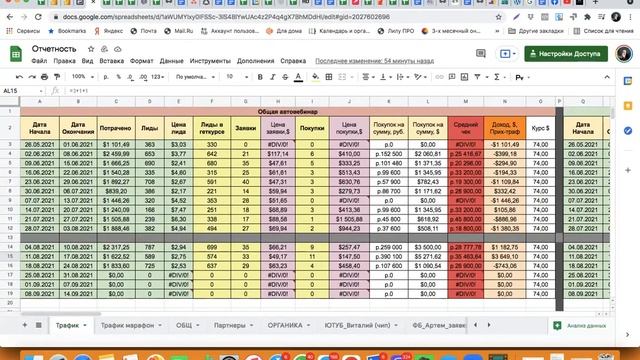The height and width of the screenshot is (360, 640).
Task: Expand the name box AL15 dropdown
Action: (41, 91)
